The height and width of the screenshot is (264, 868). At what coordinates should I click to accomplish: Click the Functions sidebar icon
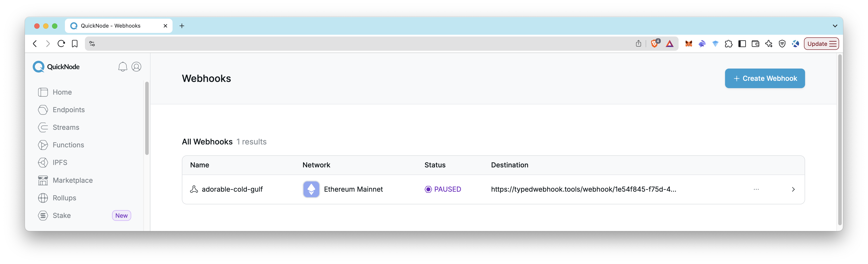43,145
